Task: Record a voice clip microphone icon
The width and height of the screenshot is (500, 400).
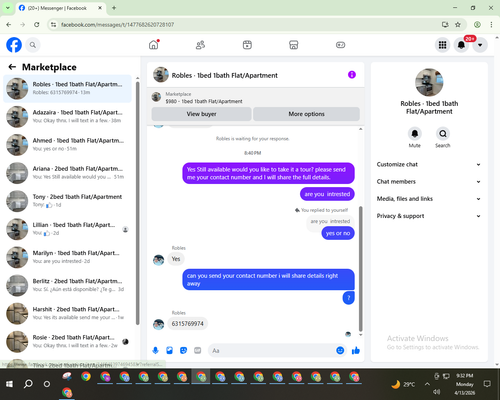Action: click(x=155, y=350)
